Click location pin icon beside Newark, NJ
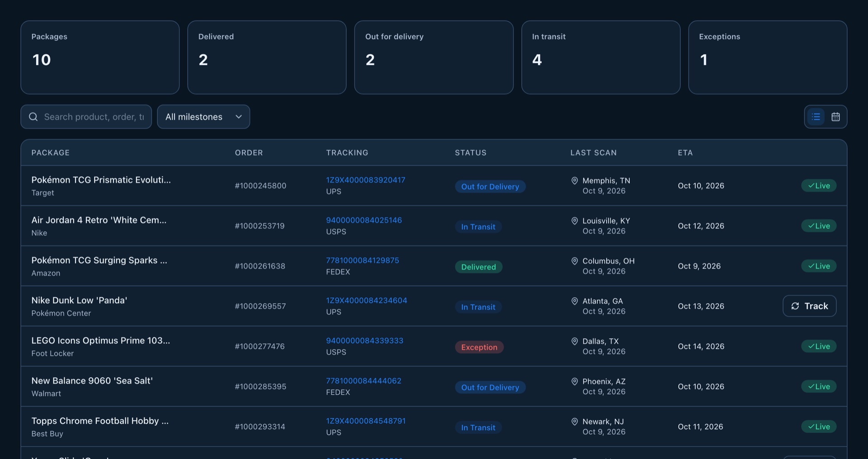The height and width of the screenshot is (459, 868). tap(575, 422)
